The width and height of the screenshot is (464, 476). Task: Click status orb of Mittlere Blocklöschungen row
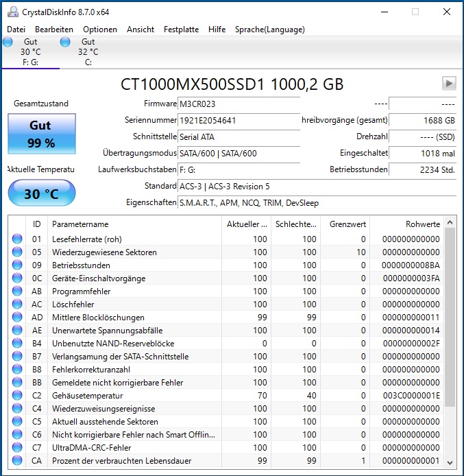point(17,317)
